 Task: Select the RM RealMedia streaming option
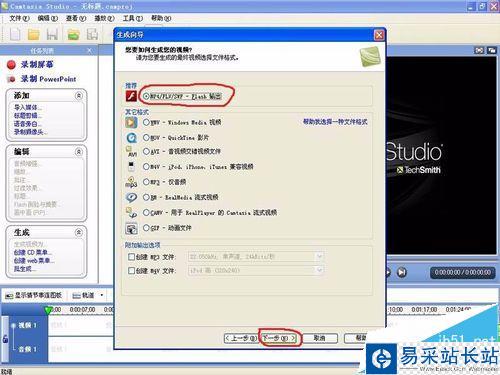click(146, 197)
